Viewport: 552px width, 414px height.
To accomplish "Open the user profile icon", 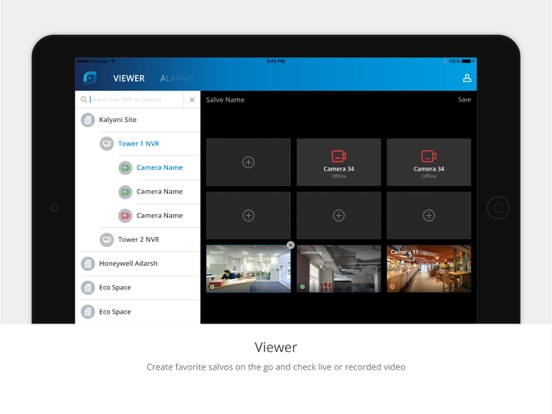I will pyautogui.click(x=467, y=78).
